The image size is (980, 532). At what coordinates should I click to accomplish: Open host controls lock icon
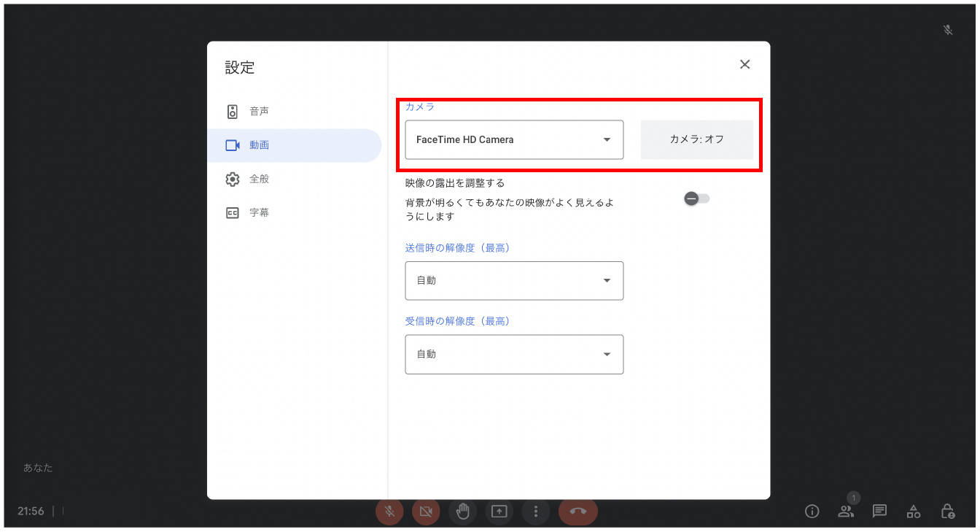click(x=947, y=512)
